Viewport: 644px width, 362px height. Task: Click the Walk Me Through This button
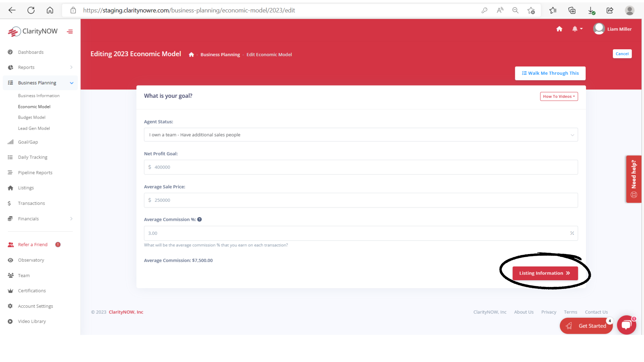point(550,73)
